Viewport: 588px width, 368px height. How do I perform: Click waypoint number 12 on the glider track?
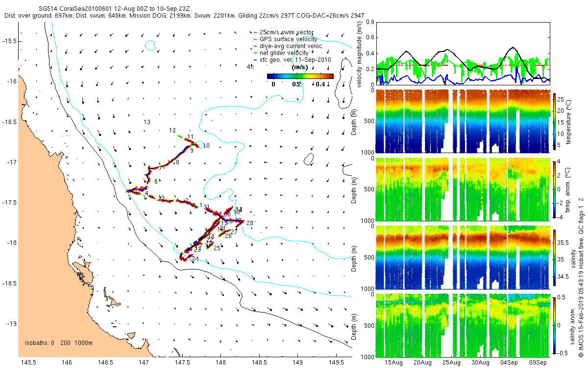coord(172,131)
